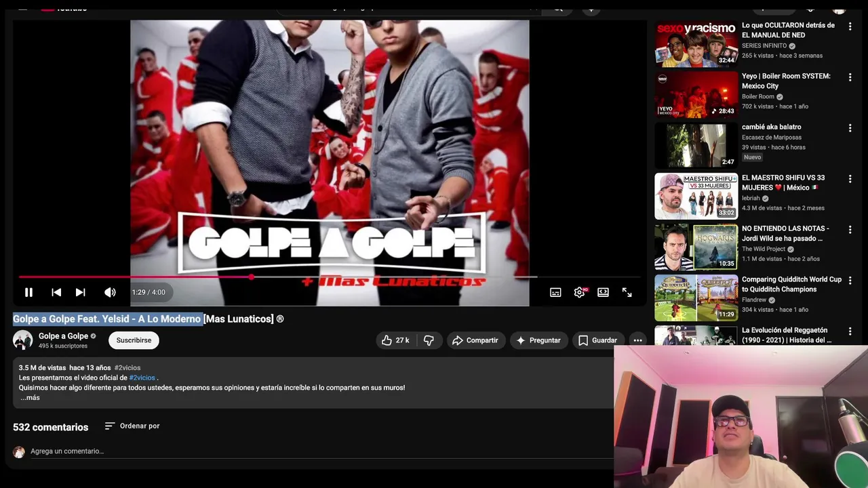Open options for Comparing Quidditch video
Viewport: 868px width, 488px height.
[850, 281]
